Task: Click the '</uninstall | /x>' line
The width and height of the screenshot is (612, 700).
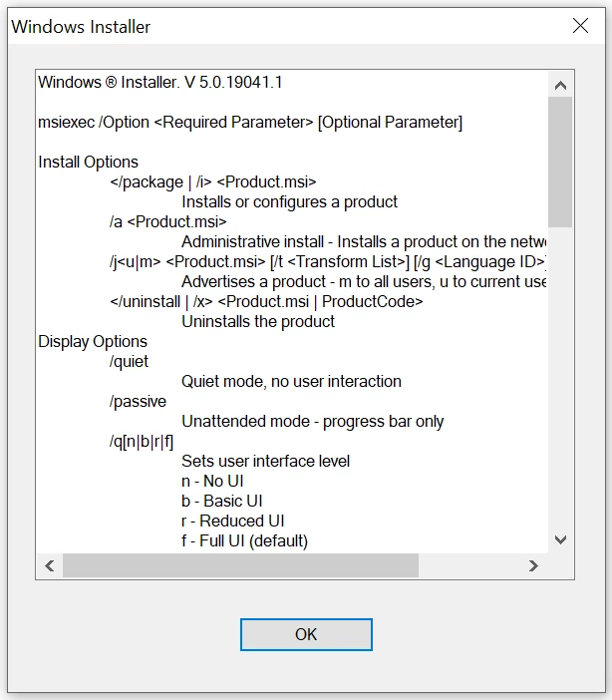Action: 266,301
